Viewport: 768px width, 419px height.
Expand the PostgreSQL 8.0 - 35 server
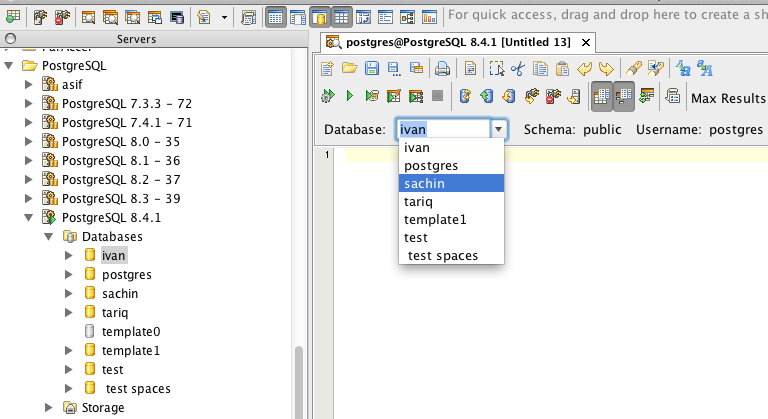pos(29,142)
